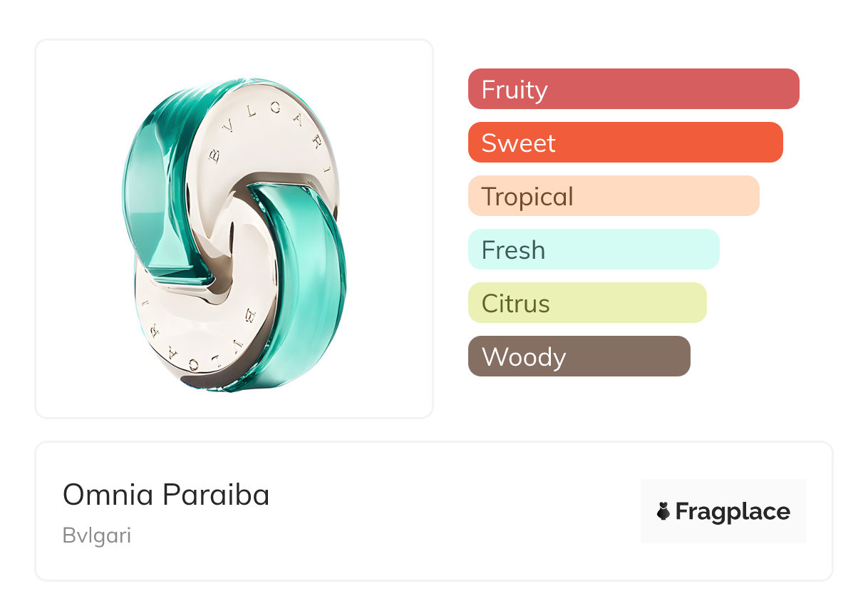Click the Bvlgari brand name link
The height and width of the screenshot is (616, 868).
click(97, 535)
